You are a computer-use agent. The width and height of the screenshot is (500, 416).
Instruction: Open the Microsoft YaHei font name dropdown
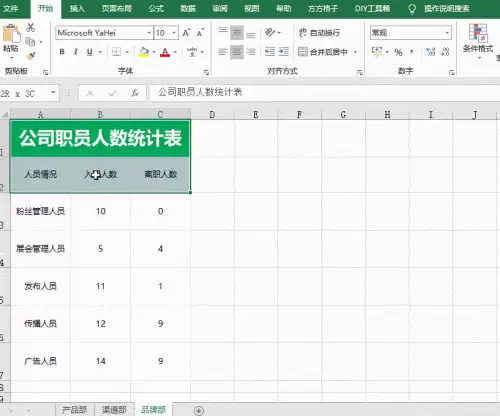pyautogui.click(x=149, y=33)
